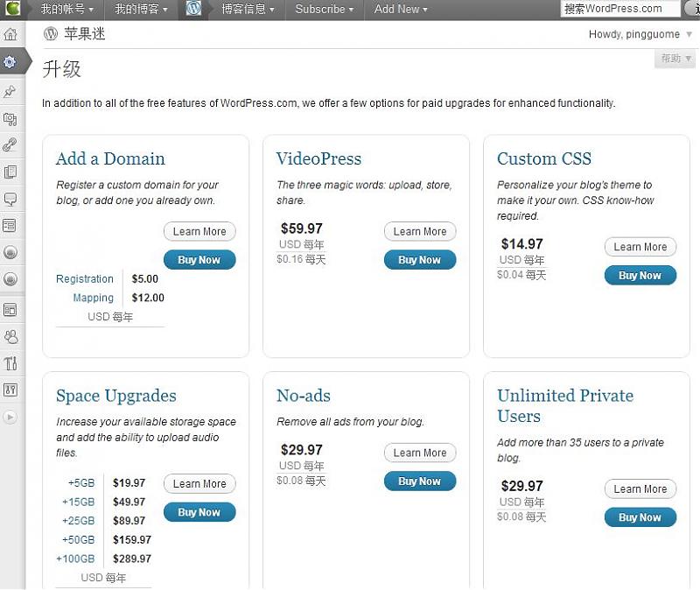Open Comments speech bubble icon in sidebar
Viewport: 700px width, 590px height.
[10, 199]
